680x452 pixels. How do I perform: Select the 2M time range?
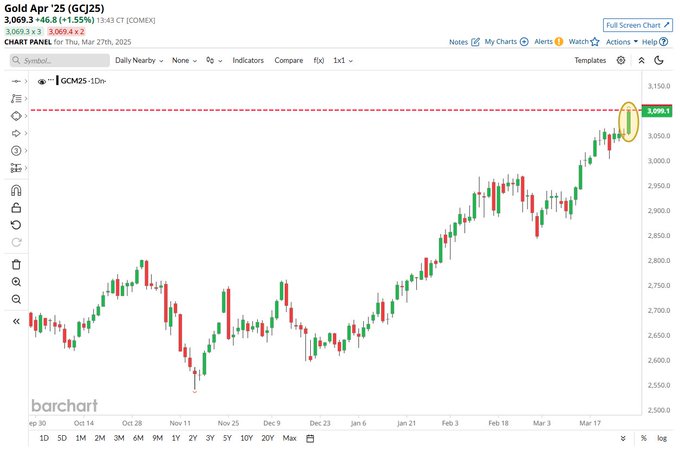[100, 438]
